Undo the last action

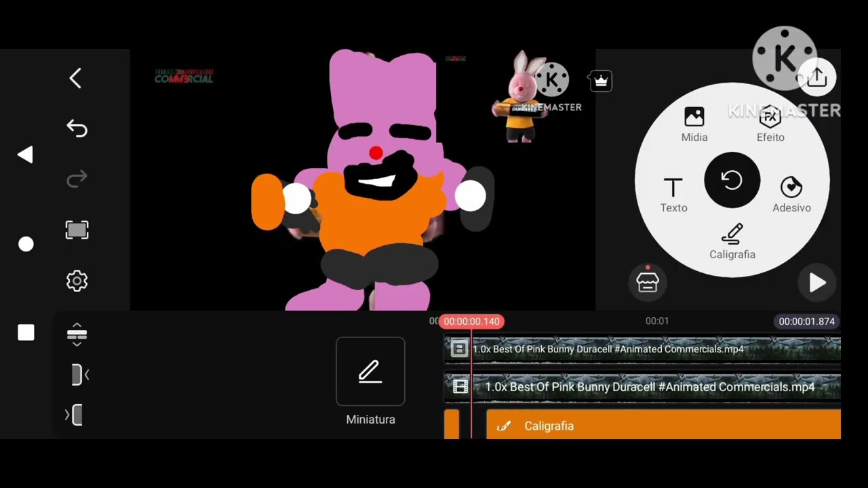click(x=77, y=128)
